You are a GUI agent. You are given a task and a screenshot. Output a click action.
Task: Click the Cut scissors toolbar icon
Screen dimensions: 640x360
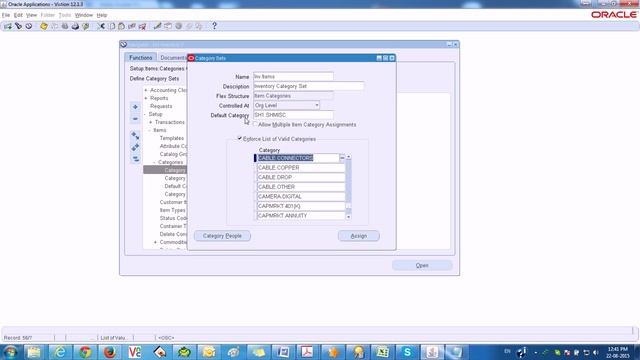click(101, 26)
